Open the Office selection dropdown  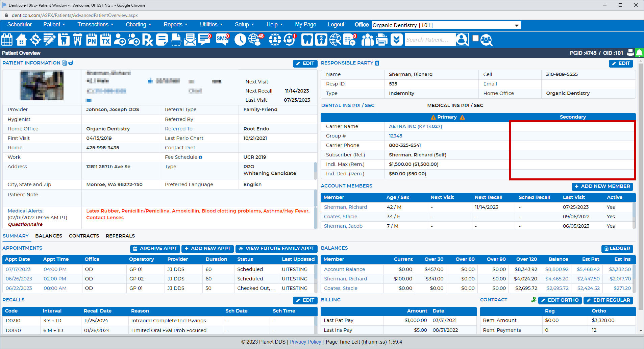(x=446, y=25)
